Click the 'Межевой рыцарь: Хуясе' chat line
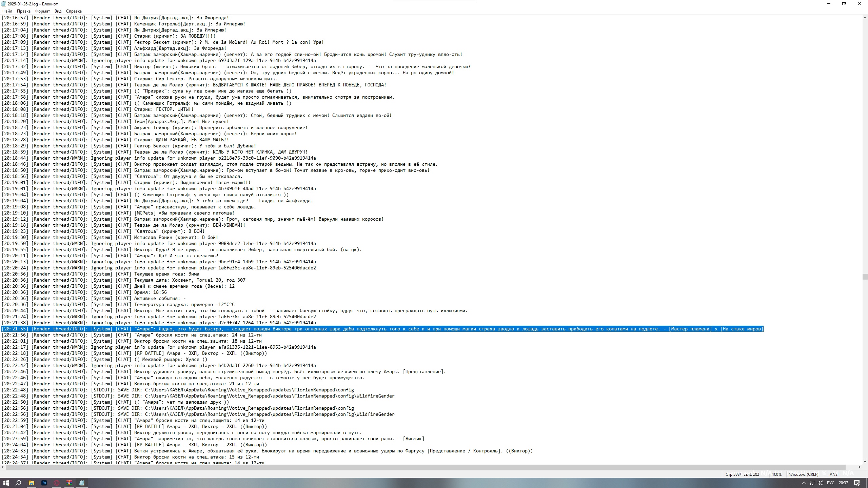This screenshot has width=868, height=488. [x=104, y=360]
